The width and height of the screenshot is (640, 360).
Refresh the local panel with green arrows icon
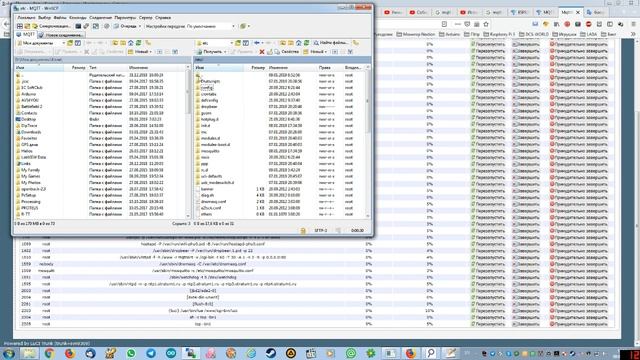pyautogui.click(x=138, y=43)
